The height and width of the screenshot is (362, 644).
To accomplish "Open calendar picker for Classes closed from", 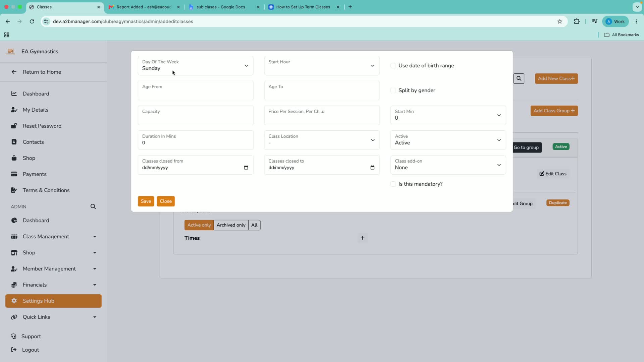I will (246, 168).
